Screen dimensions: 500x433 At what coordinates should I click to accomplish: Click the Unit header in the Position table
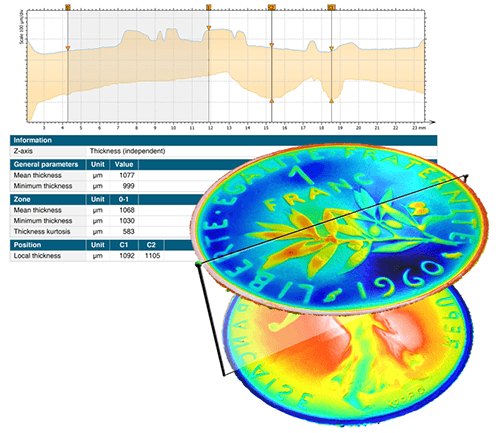coord(98,245)
